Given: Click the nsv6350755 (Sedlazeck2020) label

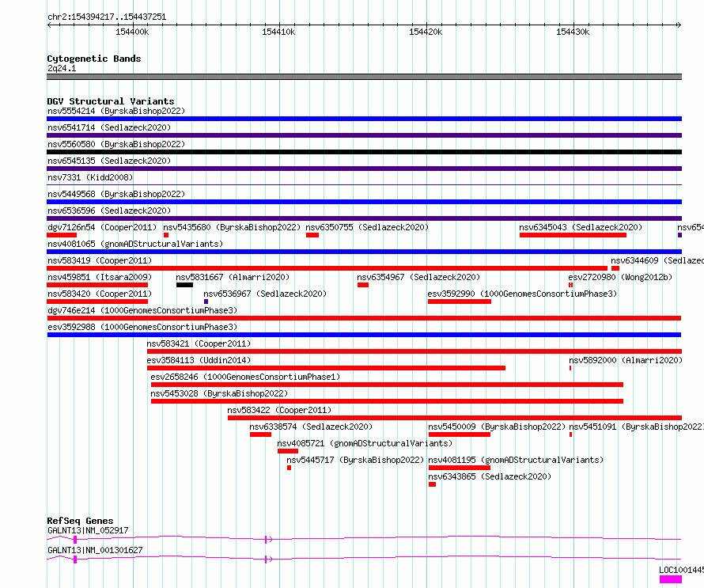Looking at the screenshot, I should click(367, 227).
